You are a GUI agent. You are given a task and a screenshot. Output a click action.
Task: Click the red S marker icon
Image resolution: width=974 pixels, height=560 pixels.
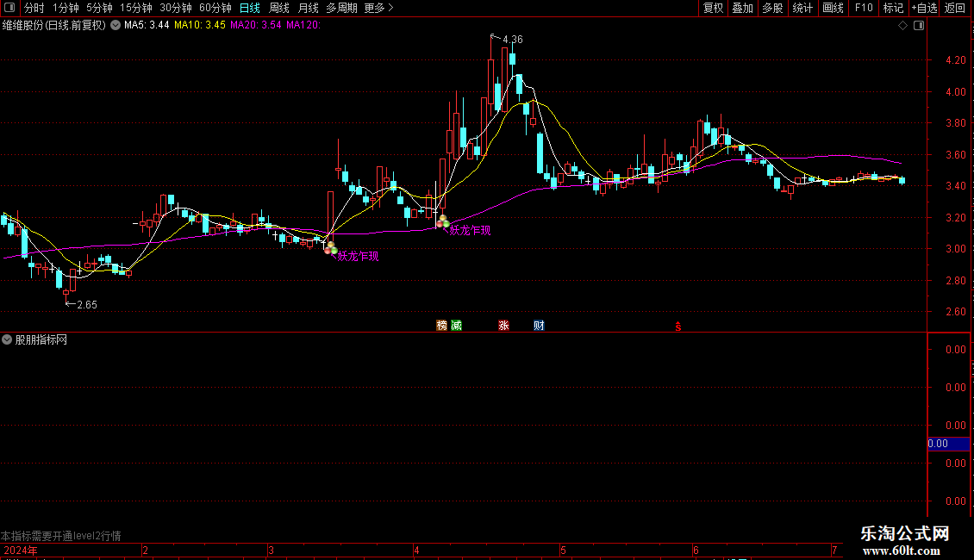[x=678, y=327]
